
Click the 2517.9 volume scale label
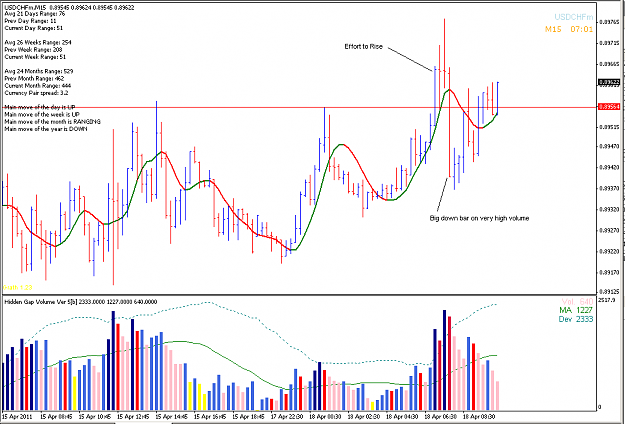click(x=607, y=300)
